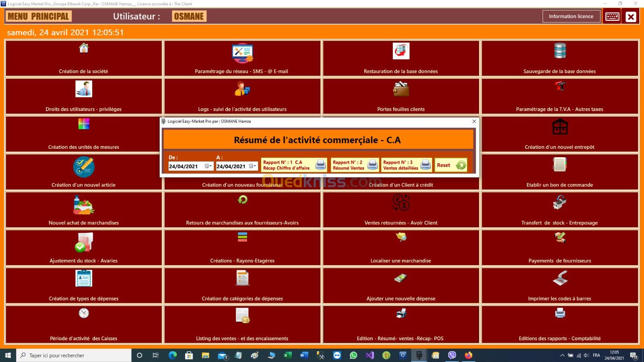The width and height of the screenshot is (644, 362).
Task: Open Ventes retournées - Avoir Client currency icon
Action: [401, 202]
